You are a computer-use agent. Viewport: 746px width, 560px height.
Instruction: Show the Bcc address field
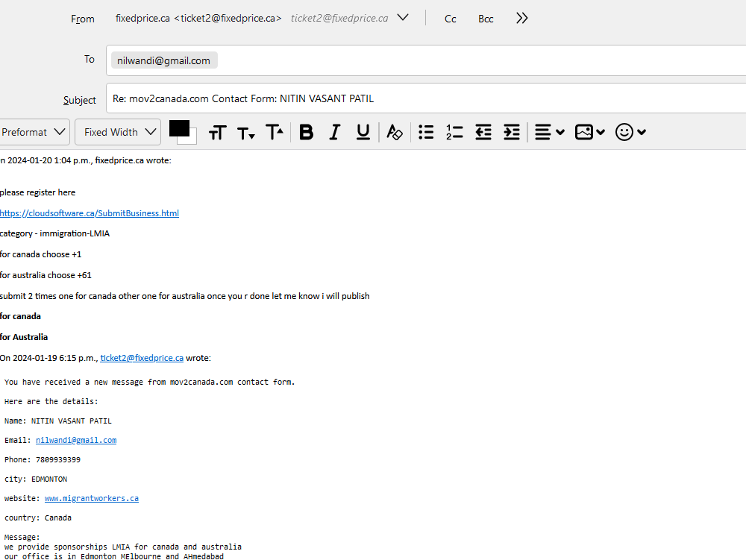pyautogui.click(x=486, y=19)
